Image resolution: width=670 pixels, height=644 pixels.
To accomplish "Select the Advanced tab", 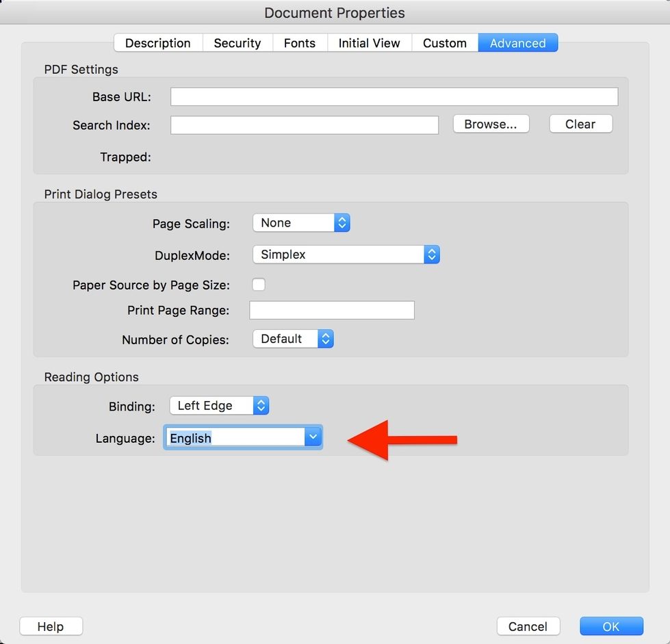I will 518,43.
